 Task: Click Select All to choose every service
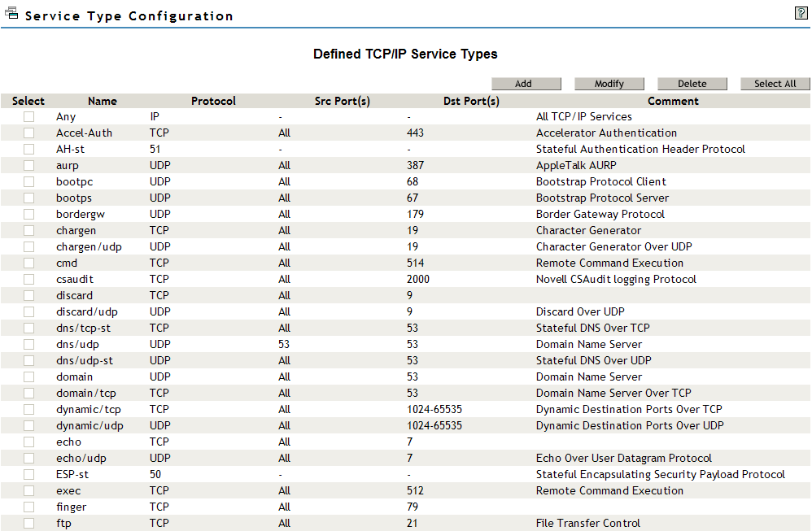[775, 83]
